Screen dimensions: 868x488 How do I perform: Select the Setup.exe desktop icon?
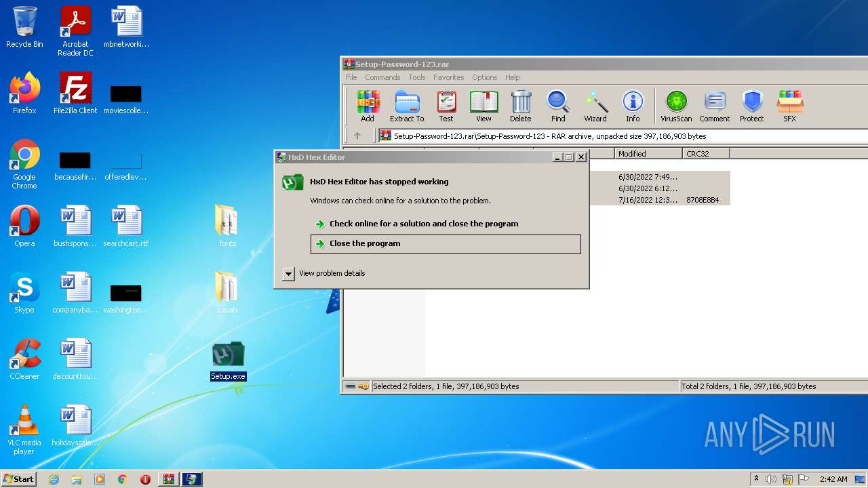point(228,361)
